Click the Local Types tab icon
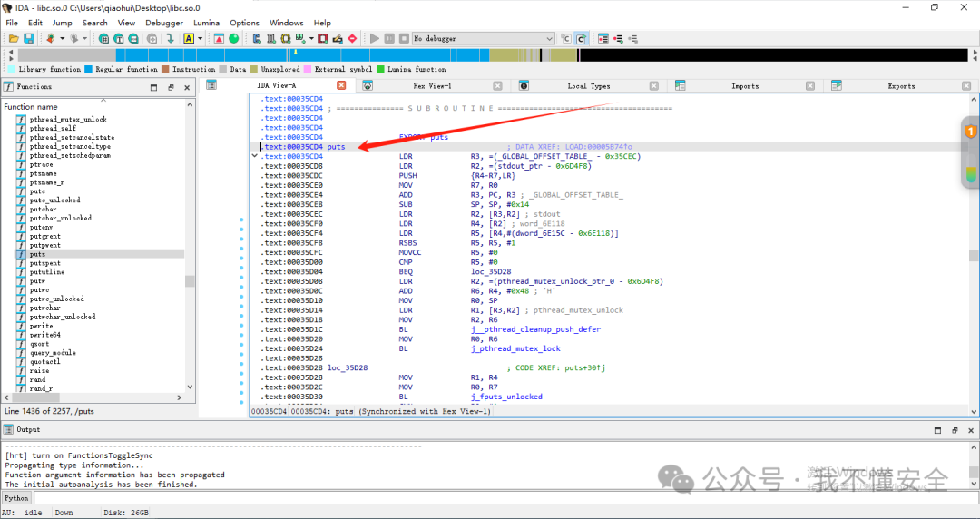Viewport: 980px width, 519px height. click(x=524, y=85)
